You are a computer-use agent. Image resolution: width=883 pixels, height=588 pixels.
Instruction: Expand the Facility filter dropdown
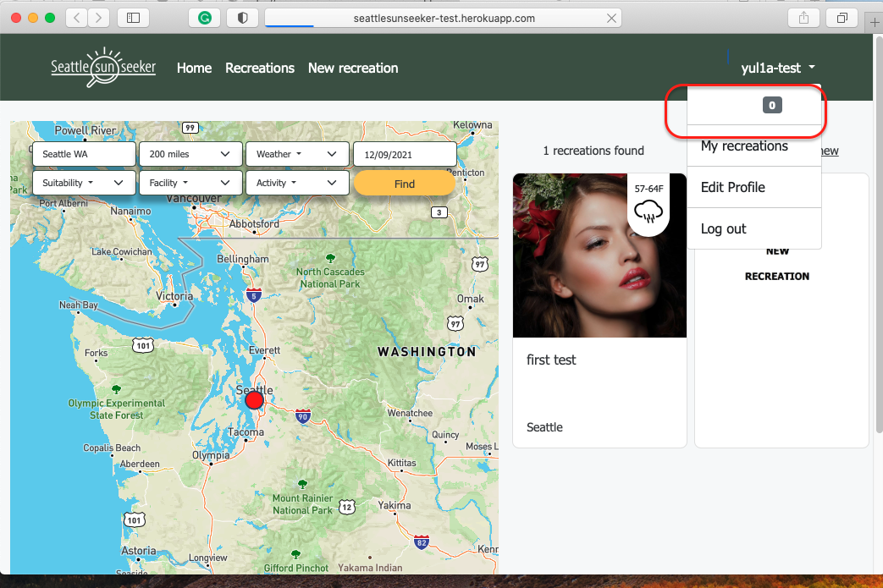pyautogui.click(x=190, y=182)
